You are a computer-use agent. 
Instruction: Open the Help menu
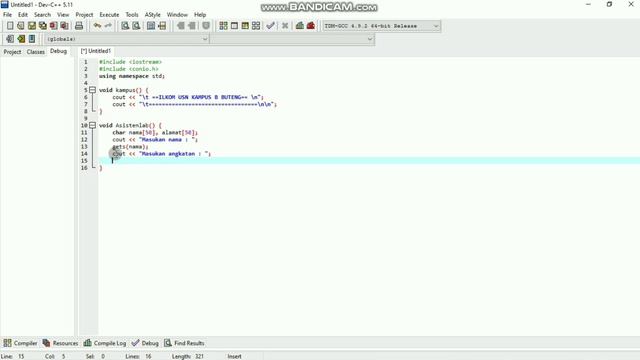[200, 15]
